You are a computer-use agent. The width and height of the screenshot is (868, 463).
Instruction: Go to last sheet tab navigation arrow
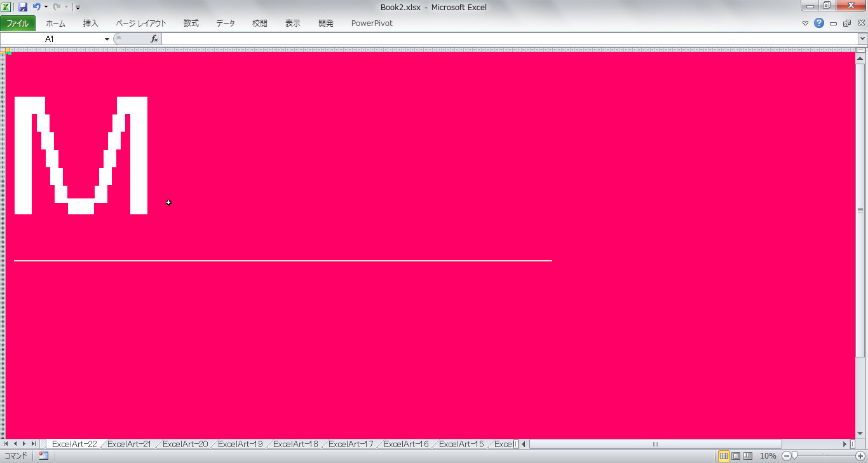34,444
